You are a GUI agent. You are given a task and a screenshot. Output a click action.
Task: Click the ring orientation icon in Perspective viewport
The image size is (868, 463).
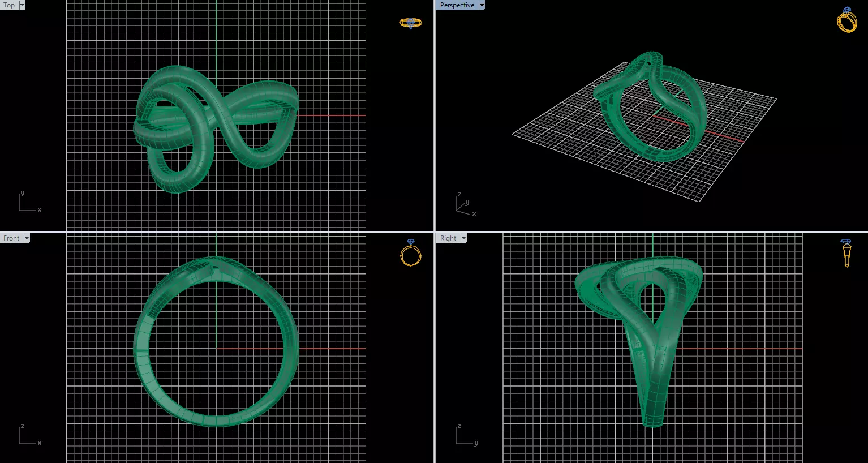(x=846, y=20)
